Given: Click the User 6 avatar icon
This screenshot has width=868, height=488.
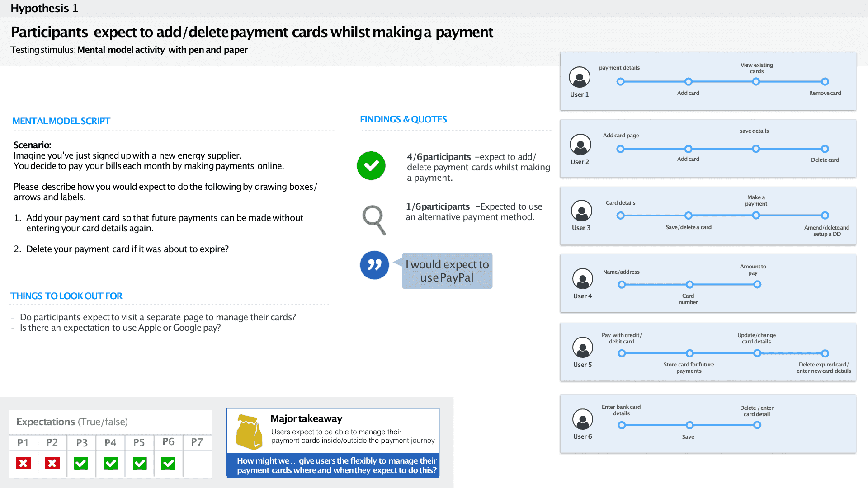Looking at the screenshot, I should (x=583, y=419).
